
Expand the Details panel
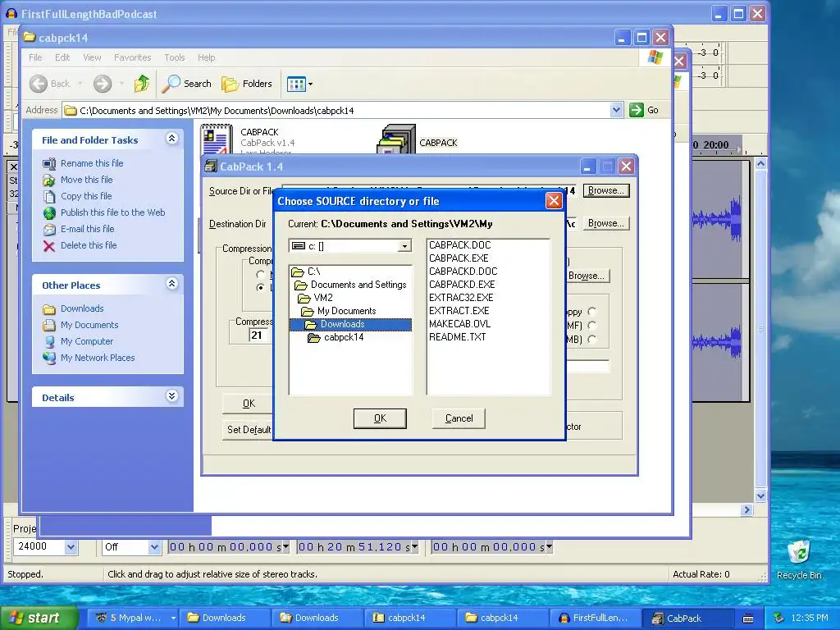click(x=171, y=396)
